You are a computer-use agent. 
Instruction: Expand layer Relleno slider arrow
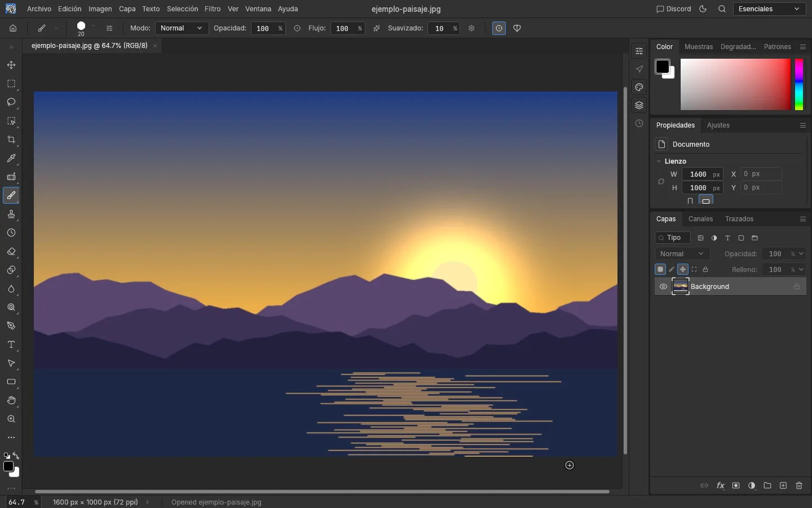pyautogui.click(x=801, y=270)
